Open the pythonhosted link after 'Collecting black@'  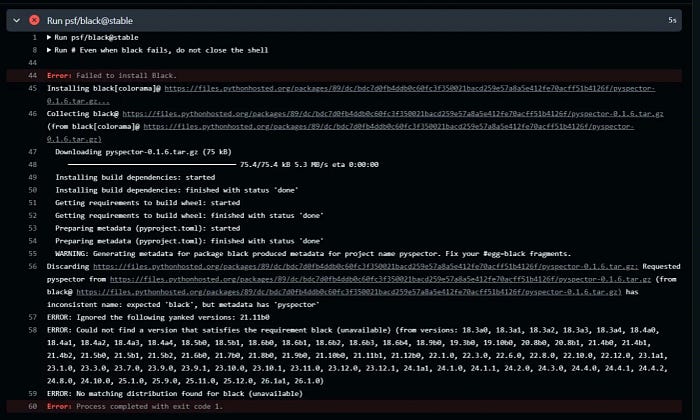pos(393,114)
